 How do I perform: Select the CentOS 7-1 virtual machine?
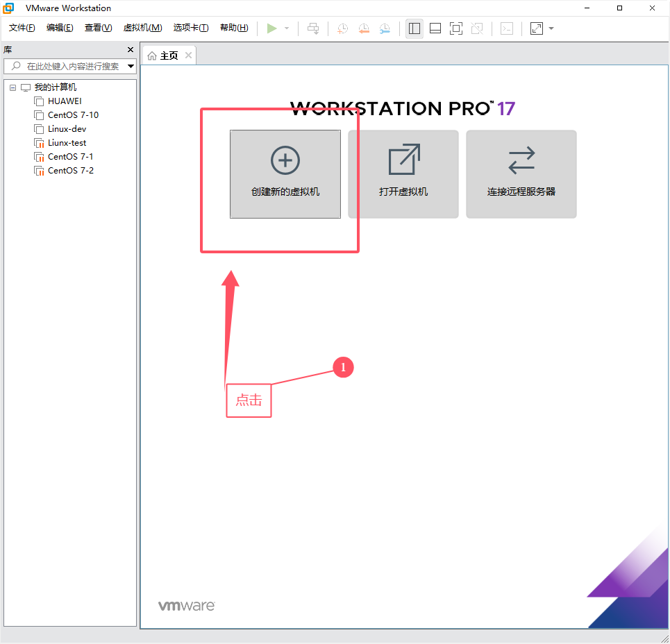point(71,157)
